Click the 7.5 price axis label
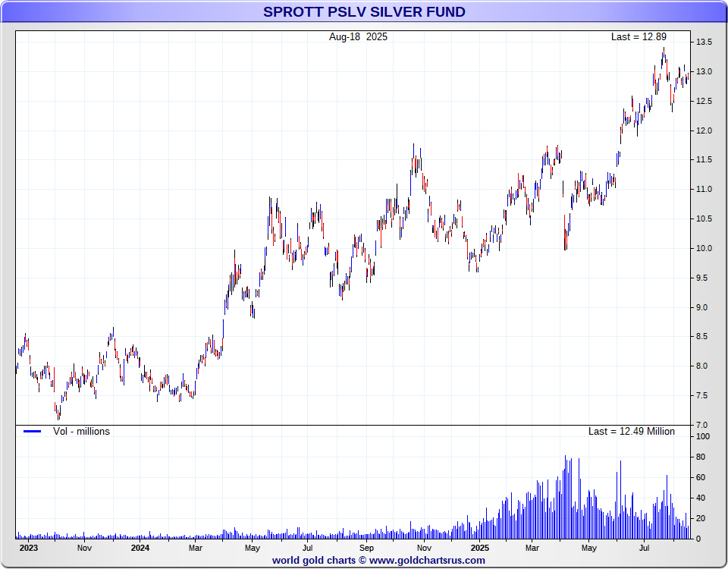This screenshot has width=728, height=569. [704, 396]
